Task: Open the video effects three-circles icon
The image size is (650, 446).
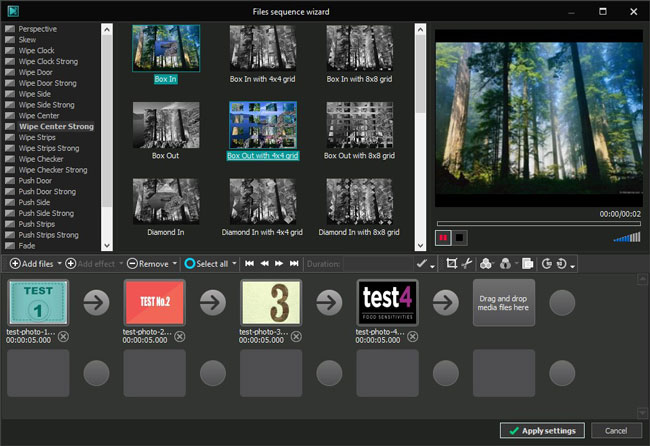Action: pyautogui.click(x=486, y=264)
